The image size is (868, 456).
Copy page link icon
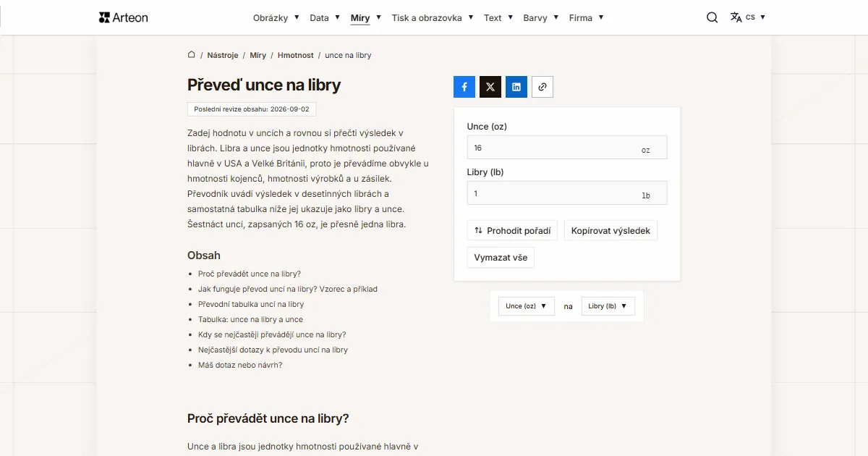tap(542, 87)
